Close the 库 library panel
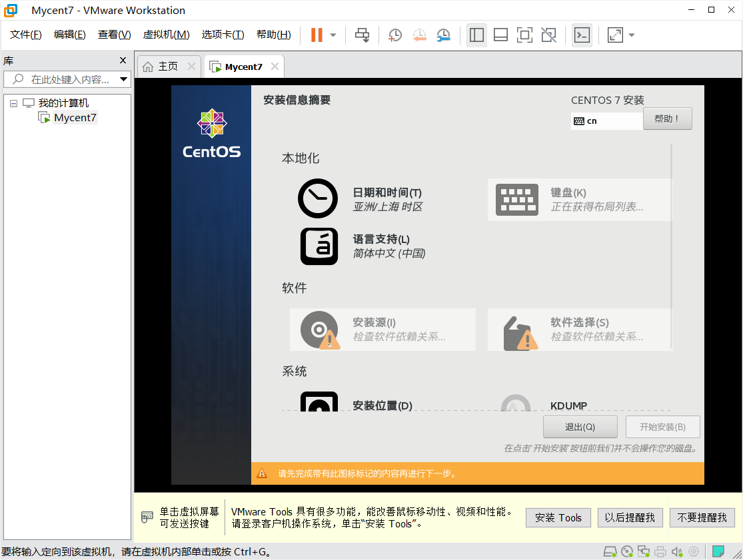 [123, 60]
